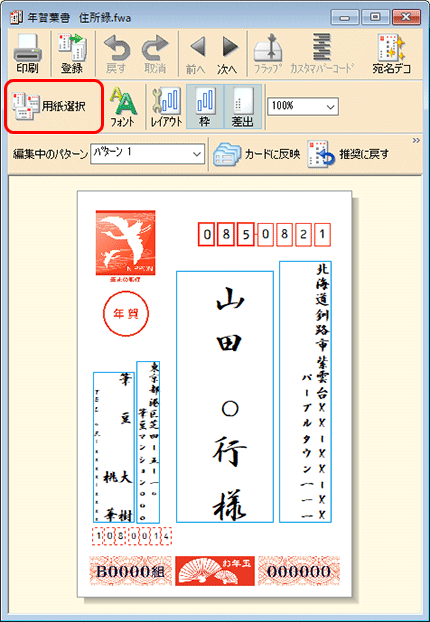Screen dimensions: 430x622
Task: Click the カスタマバーコード barcode icon
Action: 321,54
